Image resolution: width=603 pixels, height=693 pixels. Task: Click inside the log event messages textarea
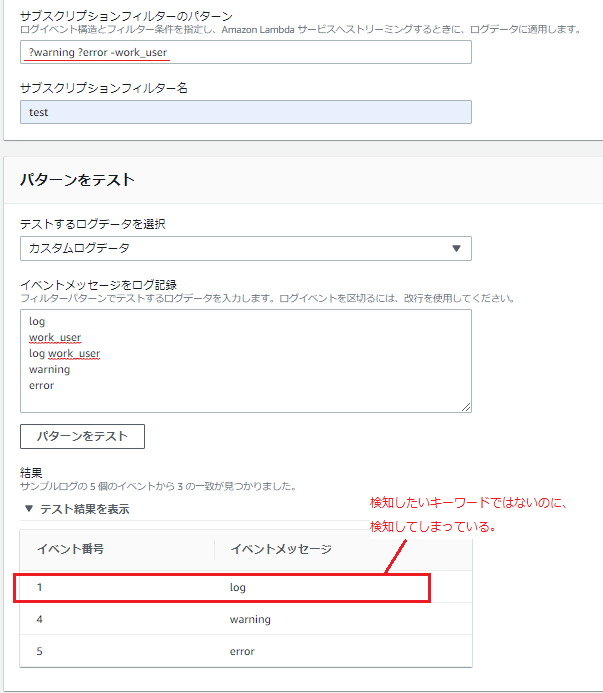click(x=246, y=361)
